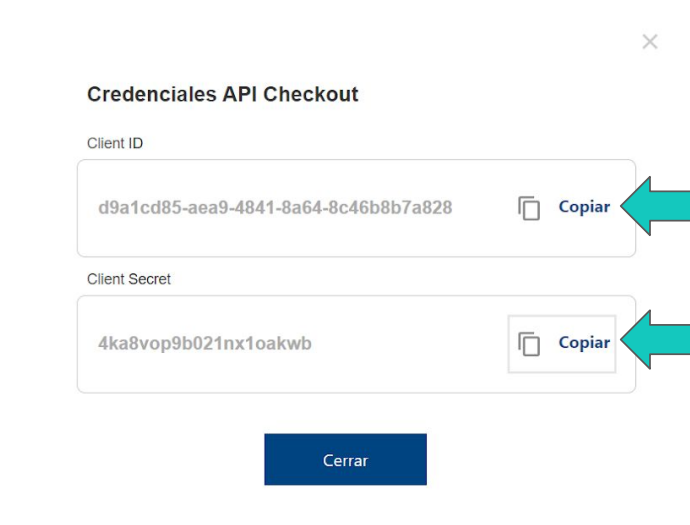
Task: Click the Client ID label
Action: 115,143
